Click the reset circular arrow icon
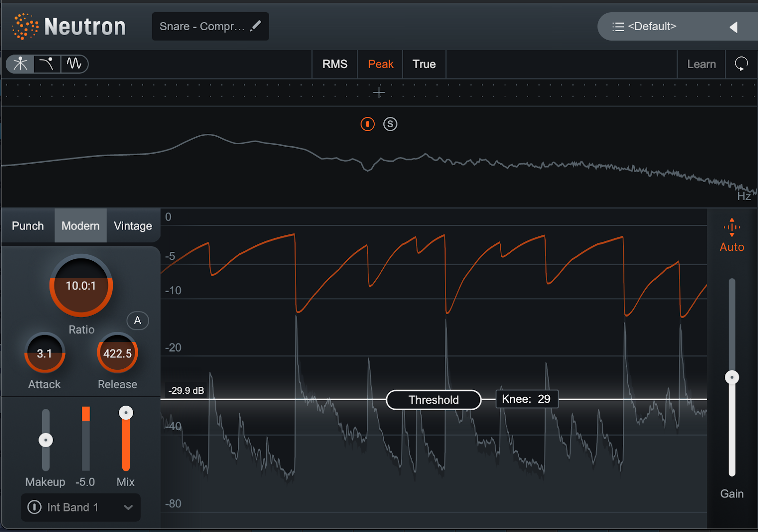Image resolution: width=758 pixels, height=532 pixels. 741,64
